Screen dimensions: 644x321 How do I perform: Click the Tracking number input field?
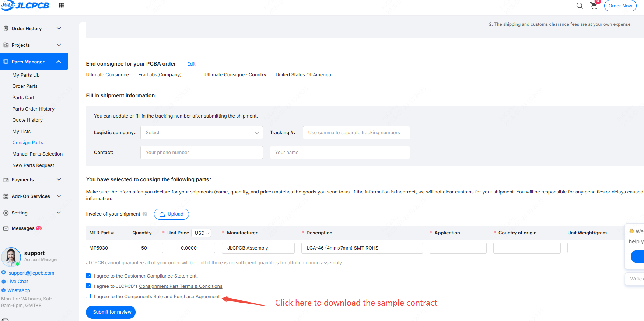tap(357, 133)
